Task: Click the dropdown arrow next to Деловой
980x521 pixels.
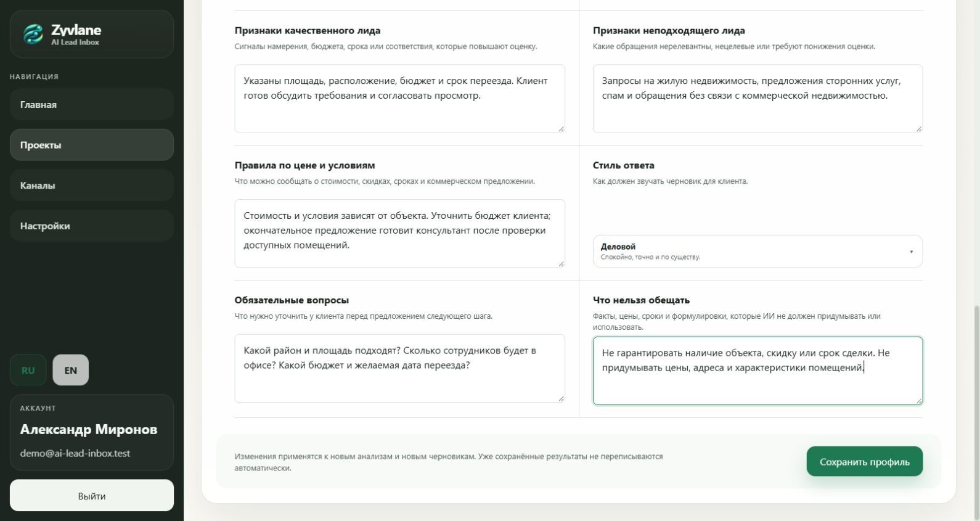Action: [911, 252]
